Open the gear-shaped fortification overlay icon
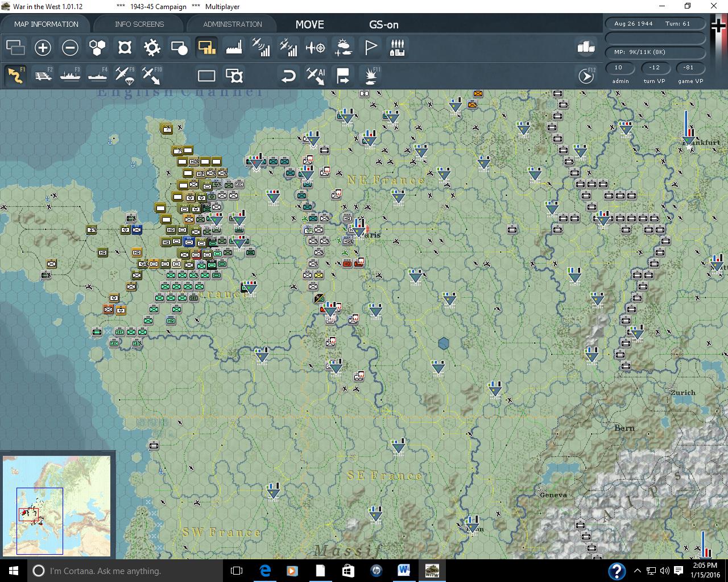The width and height of the screenshot is (728, 582). pos(152,48)
